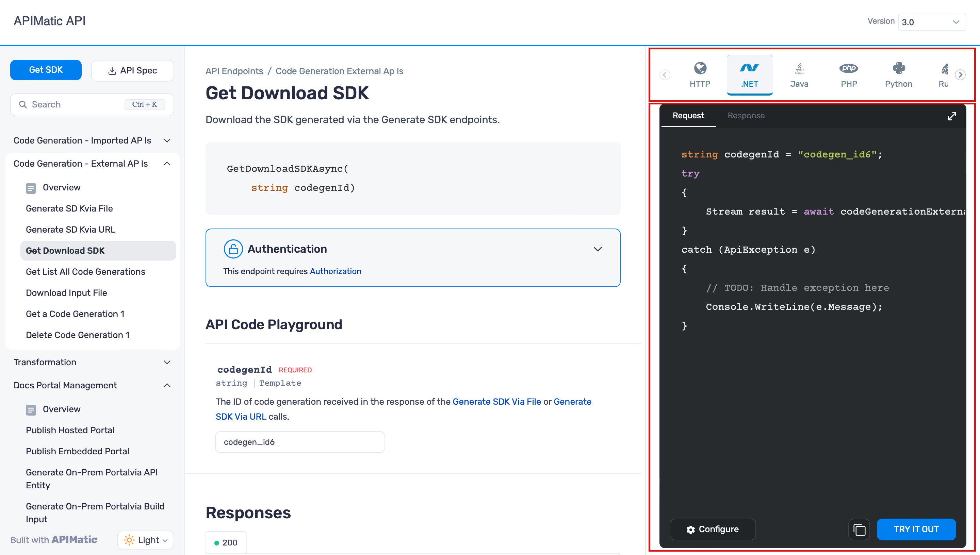Click the search magnifier icon
Screen dimensions: 980x555
pyautogui.click(x=23, y=104)
